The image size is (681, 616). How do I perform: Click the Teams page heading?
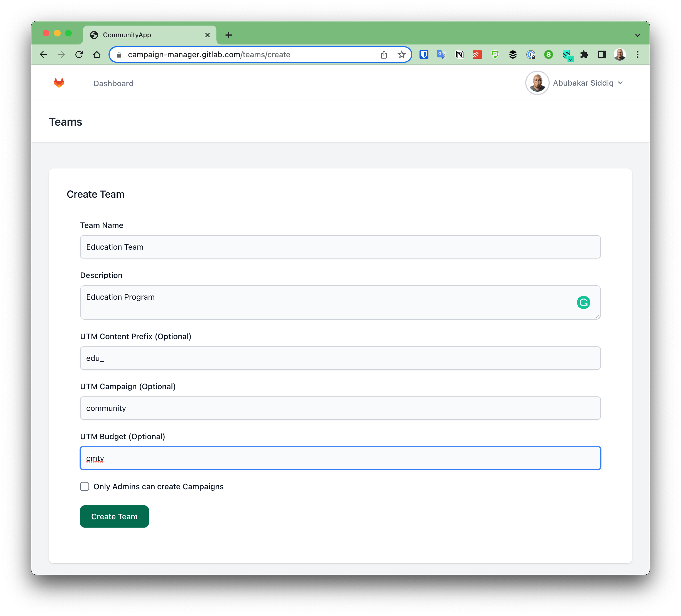point(66,122)
